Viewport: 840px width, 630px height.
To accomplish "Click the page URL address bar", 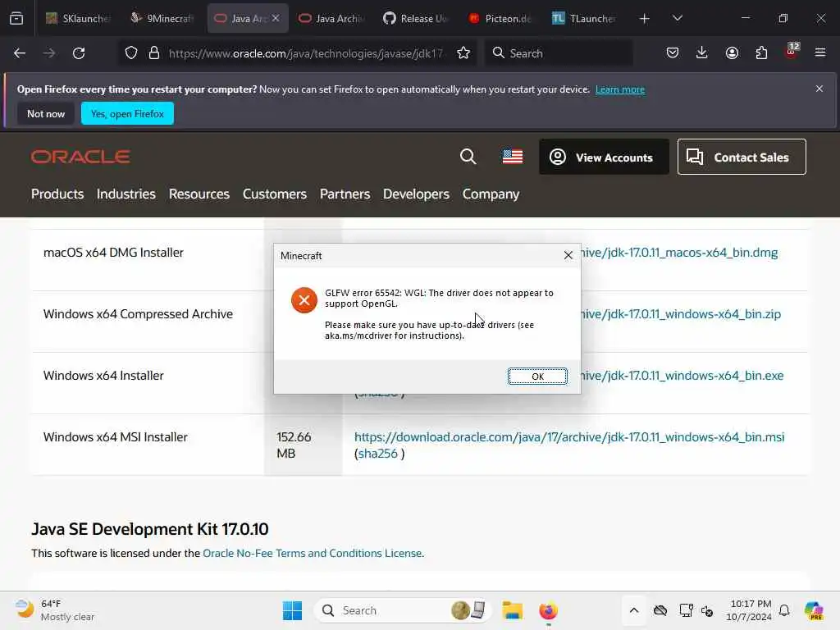I will tap(305, 53).
